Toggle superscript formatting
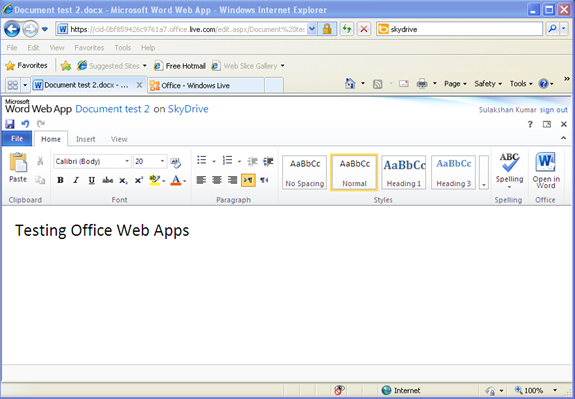This screenshot has height=399, width=575. [x=139, y=180]
